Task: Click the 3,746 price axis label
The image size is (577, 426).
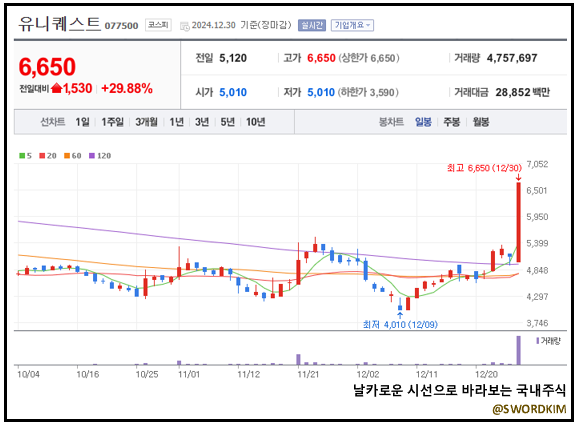Action: click(x=537, y=323)
